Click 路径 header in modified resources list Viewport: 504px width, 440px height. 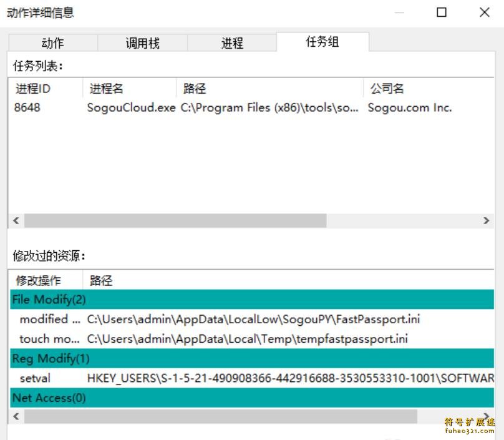(x=288, y=280)
